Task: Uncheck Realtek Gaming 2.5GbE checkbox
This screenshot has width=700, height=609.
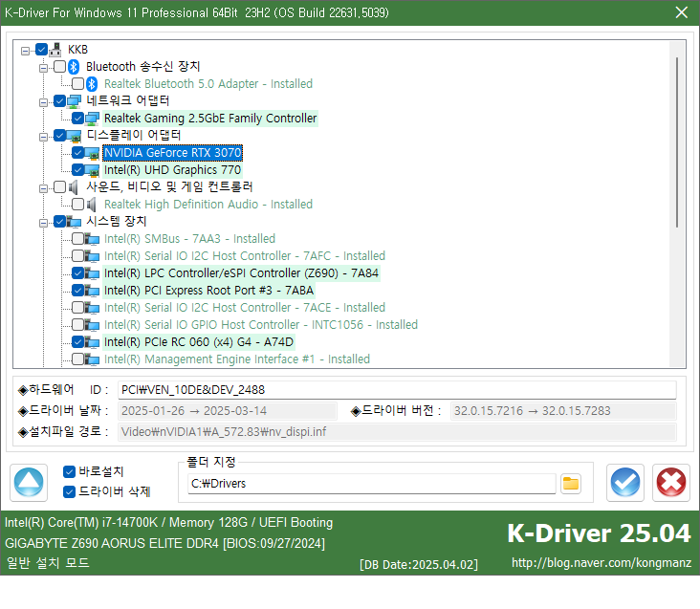Action: coord(77,119)
